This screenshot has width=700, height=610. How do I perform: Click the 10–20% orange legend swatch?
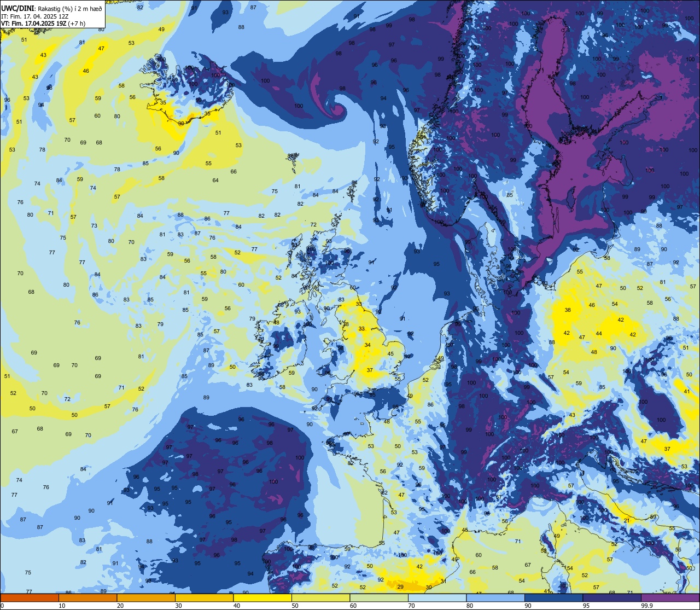click(87, 597)
